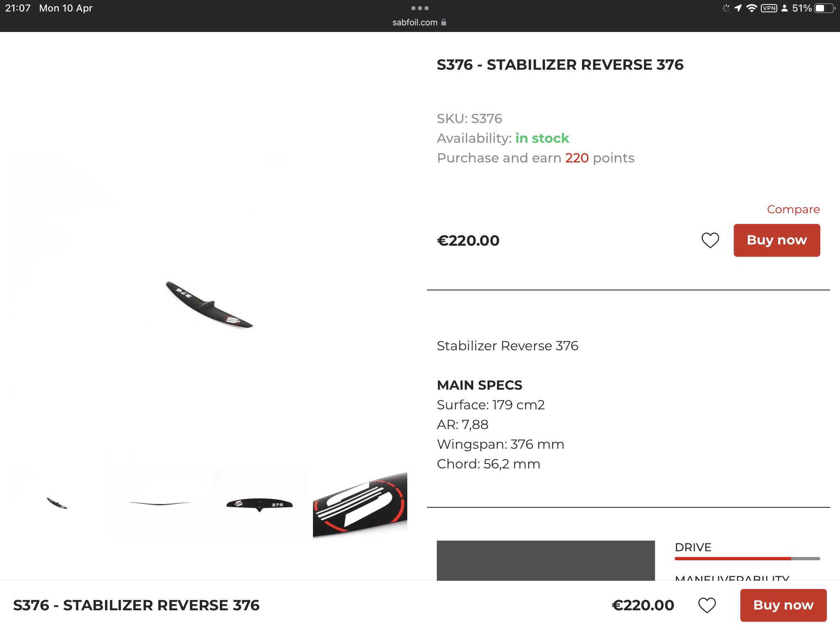The image size is (840, 630).
Task: Click the dark gray media panel below specs
Action: [x=546, y=560]
